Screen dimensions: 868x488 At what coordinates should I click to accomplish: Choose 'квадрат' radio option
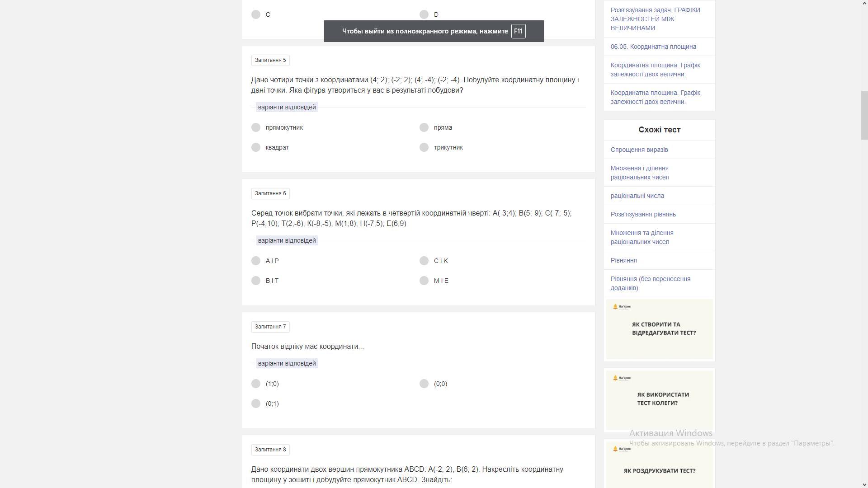pyautogui.click(x=256, y=147)
